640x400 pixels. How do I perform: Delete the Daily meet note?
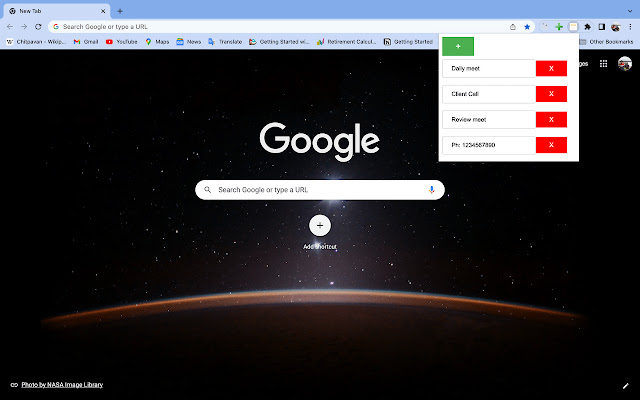coord(551,69)
